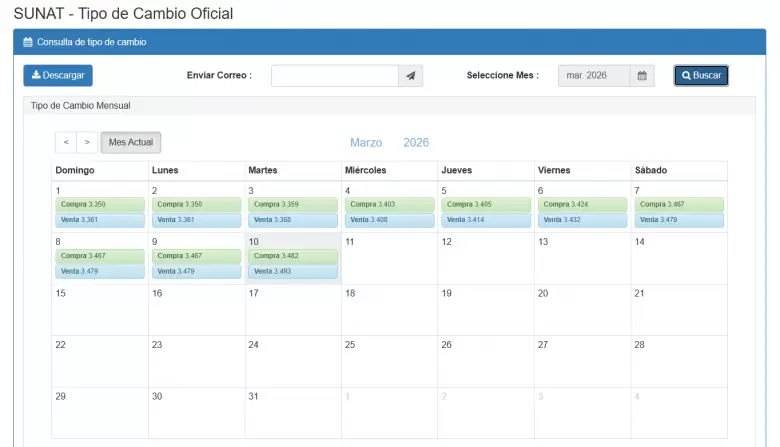Click the Tipo de Cambio Mensual panel title
The height and width of the screenshot is (447, 780).
(x=81, y=105)
